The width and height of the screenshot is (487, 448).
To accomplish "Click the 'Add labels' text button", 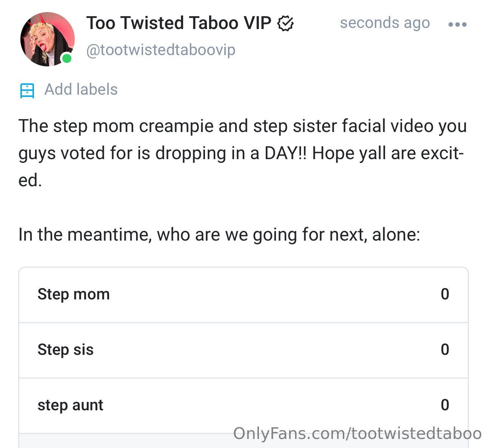I will point(81,90).
